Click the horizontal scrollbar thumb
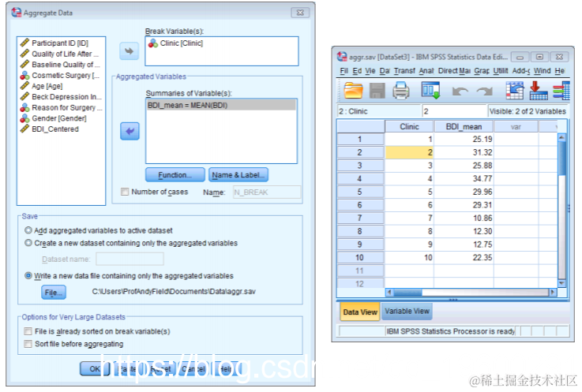 point(407,293)
